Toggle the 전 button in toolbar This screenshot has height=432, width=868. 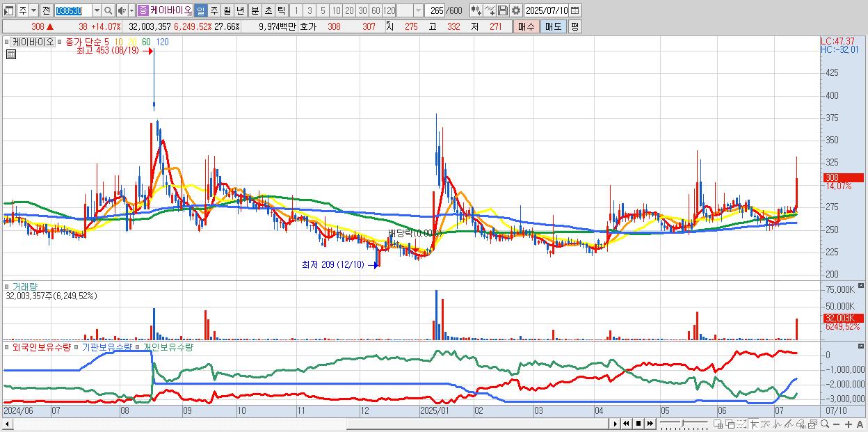coord(46,10)
